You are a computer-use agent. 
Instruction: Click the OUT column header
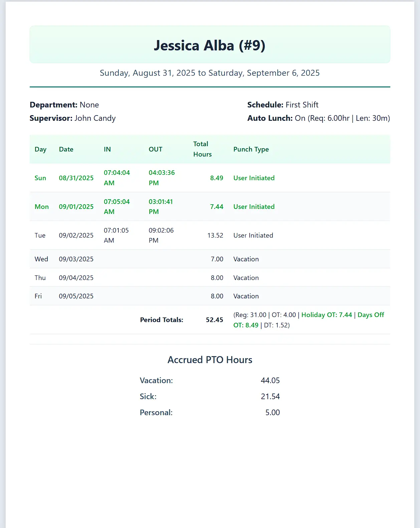pos(156,149)
